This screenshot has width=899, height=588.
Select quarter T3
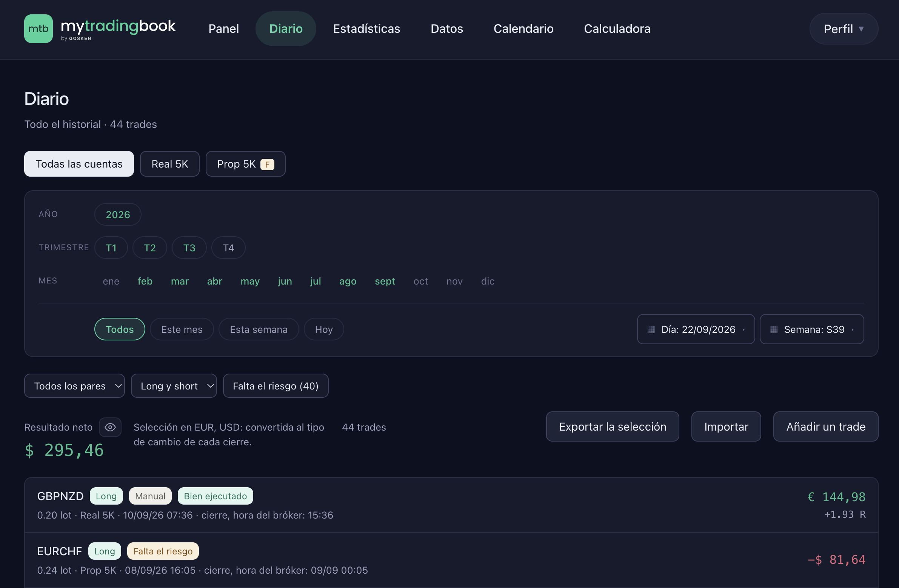(189, 248)
